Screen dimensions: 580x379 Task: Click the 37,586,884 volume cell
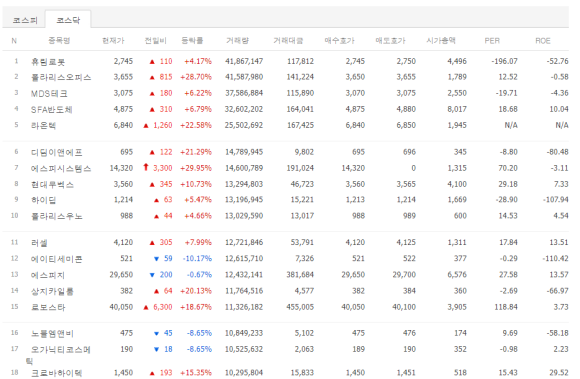[x=244, y=93]
